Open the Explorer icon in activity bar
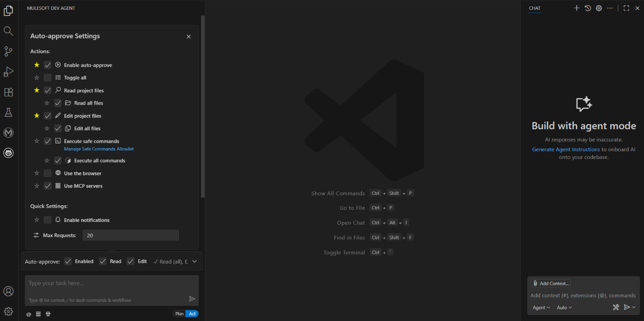 pyautogui.click(x=8, y=11)
